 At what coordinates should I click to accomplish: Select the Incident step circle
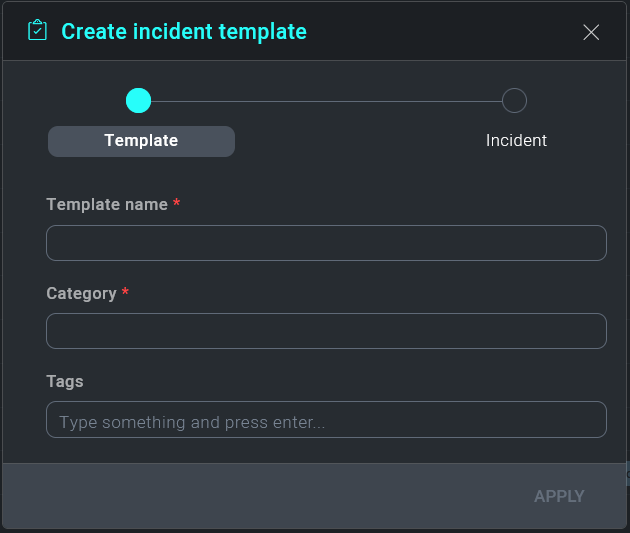[x=514, y=100]
